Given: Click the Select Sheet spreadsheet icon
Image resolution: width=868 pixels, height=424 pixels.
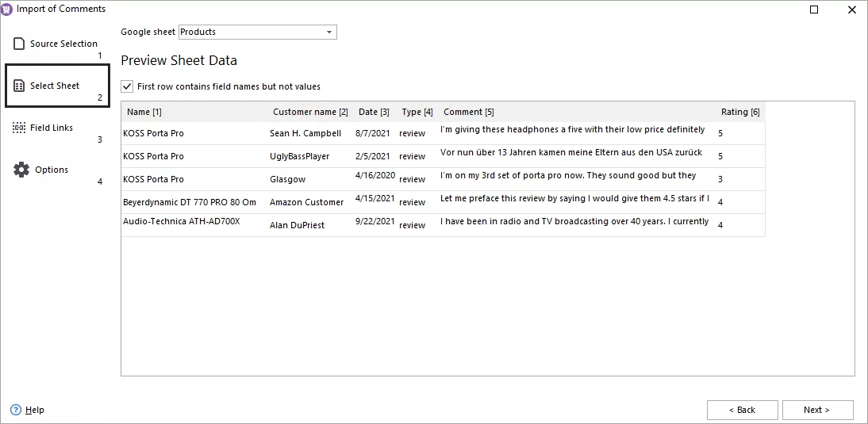Looking at the screenshot, I should (20, 86).
